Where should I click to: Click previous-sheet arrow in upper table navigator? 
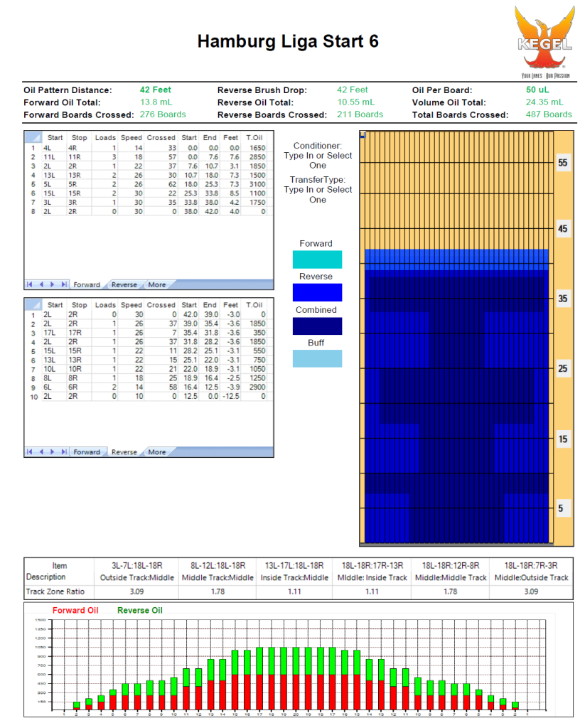point(41,284)
